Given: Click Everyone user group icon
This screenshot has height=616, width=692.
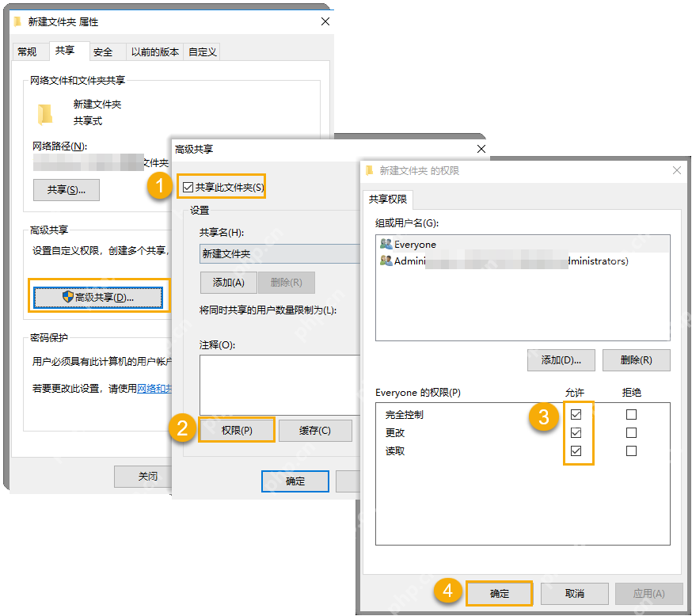Looking at the screenshot, I should (386, 244).
